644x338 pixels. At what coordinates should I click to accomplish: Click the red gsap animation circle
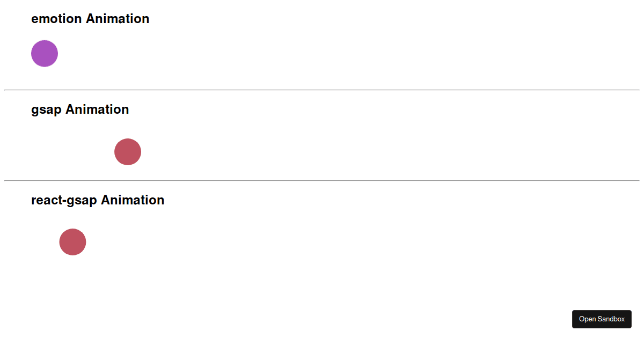point(127,152)
